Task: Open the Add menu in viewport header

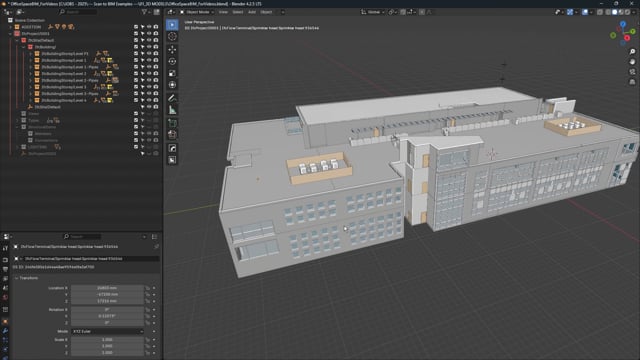Action: [x=252, y=12]
